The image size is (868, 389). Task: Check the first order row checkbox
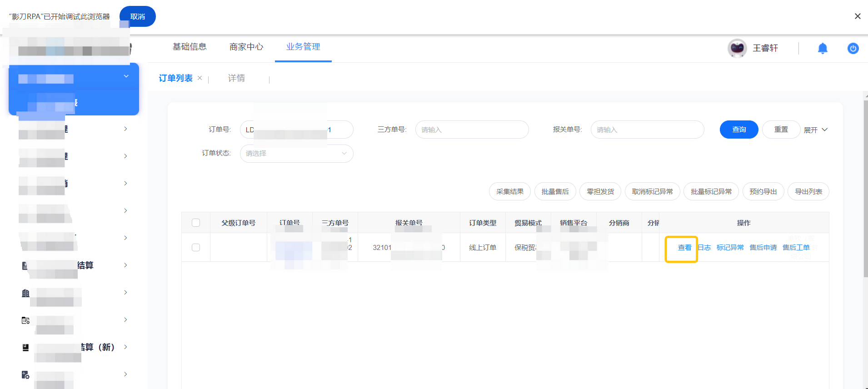pos(196,247)
